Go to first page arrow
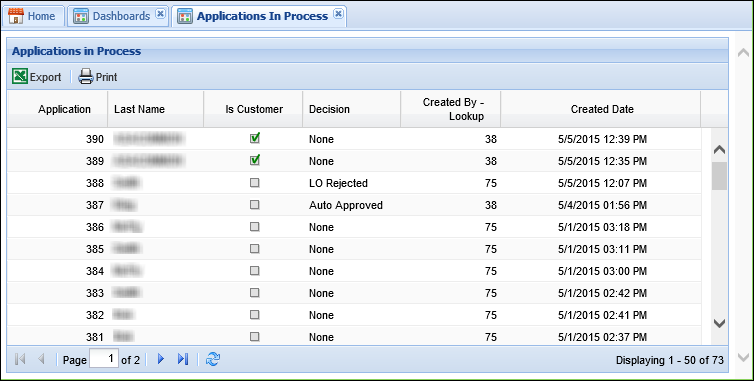Image resolution: width=754 pixels, height=381 pixels. pos(20,359)
